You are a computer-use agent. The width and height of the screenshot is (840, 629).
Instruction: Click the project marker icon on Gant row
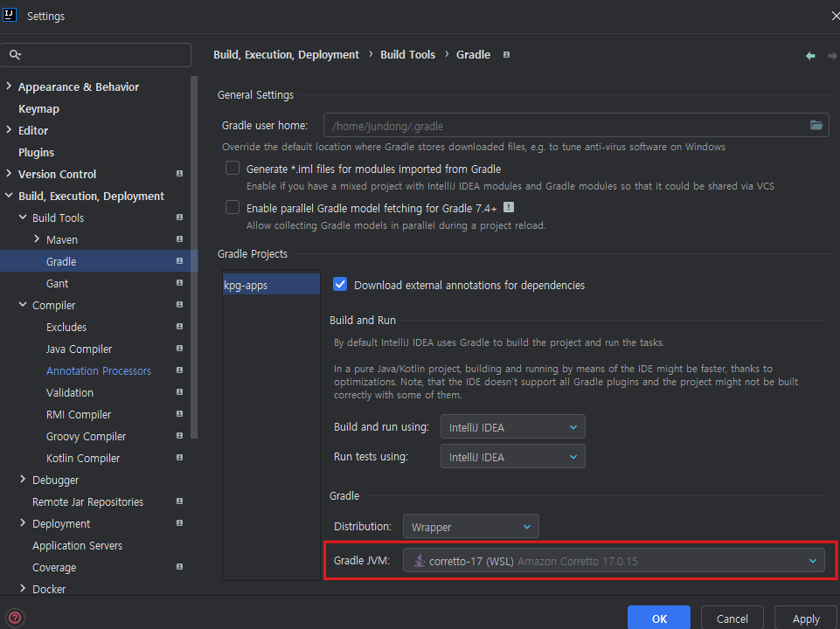click(179, 283)
